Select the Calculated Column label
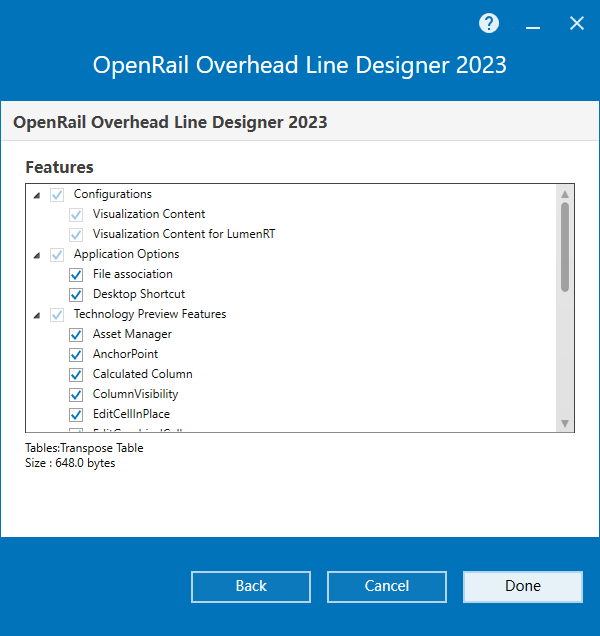 click(142, 374)
